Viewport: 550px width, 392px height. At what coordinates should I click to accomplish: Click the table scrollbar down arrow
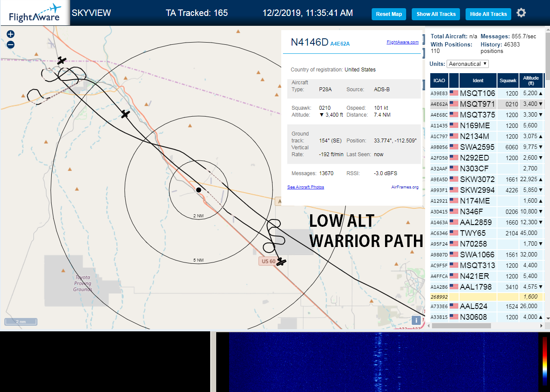point(548,318)
